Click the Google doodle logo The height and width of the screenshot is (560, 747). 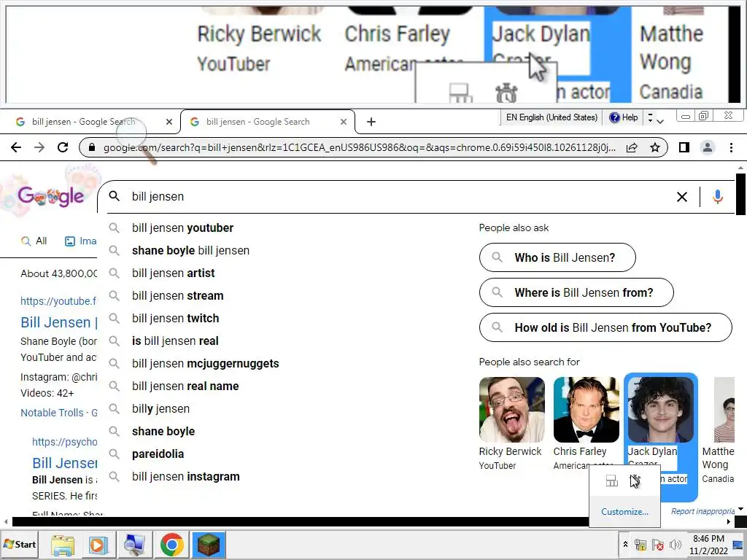tap(50, 196)
